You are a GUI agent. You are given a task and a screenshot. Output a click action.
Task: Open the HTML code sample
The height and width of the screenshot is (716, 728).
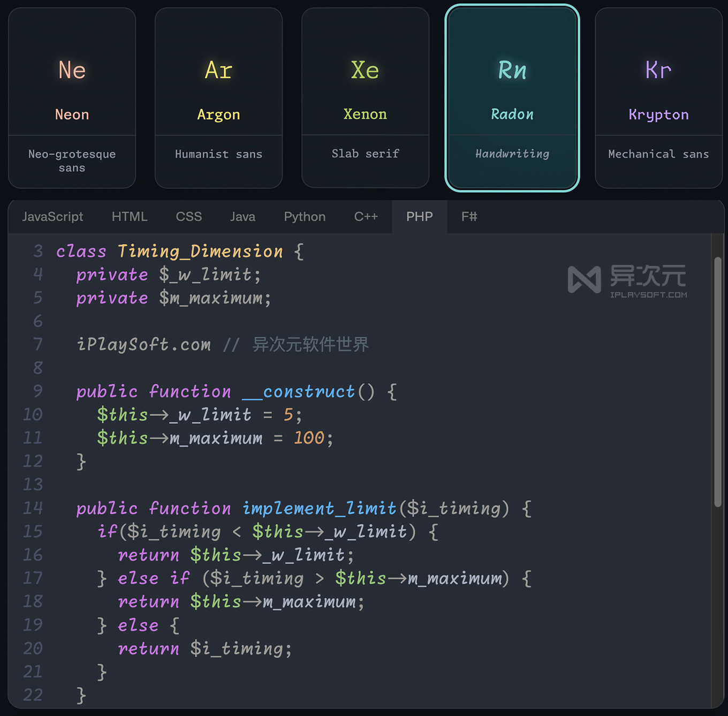click(x=129, y=217)
